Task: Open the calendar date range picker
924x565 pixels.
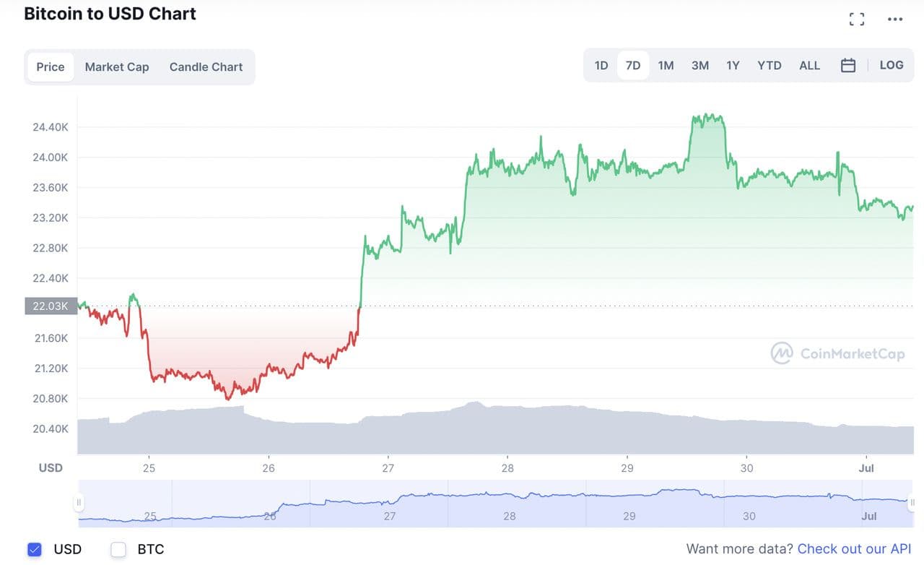Action: (848, 66)
